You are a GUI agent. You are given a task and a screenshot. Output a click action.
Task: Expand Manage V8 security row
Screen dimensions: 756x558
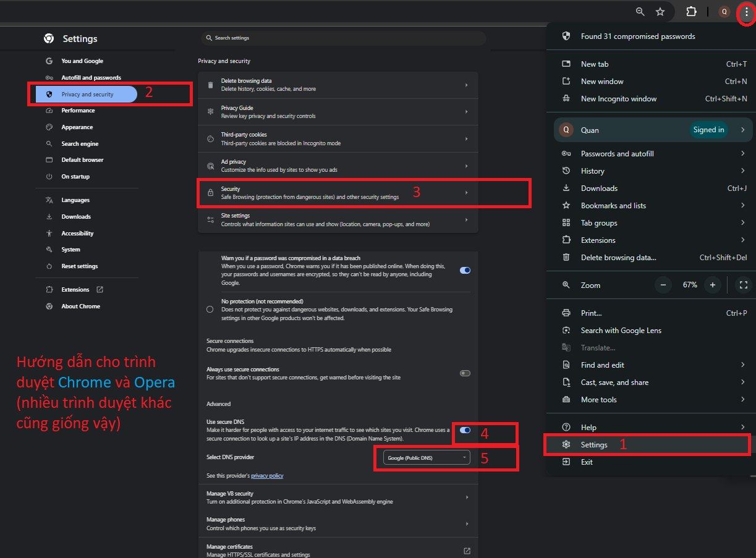coord(338,497)
